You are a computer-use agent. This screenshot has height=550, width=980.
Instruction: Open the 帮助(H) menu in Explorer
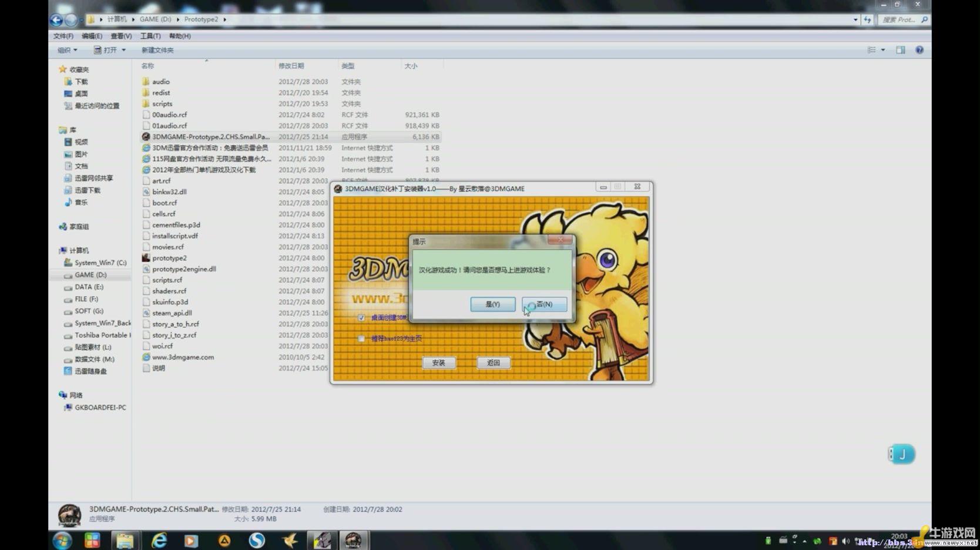tap(180, 36)
